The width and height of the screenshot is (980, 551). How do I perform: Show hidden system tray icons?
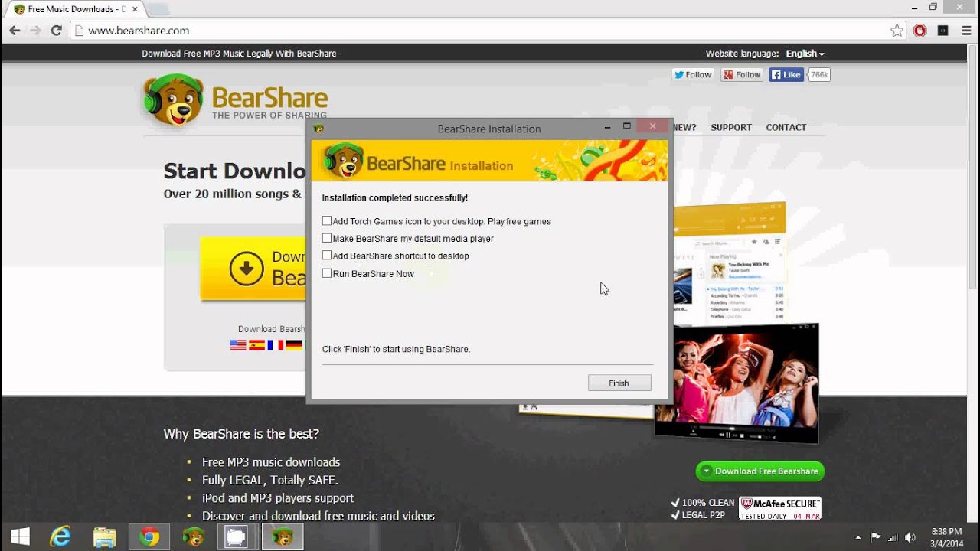[857, 537]
